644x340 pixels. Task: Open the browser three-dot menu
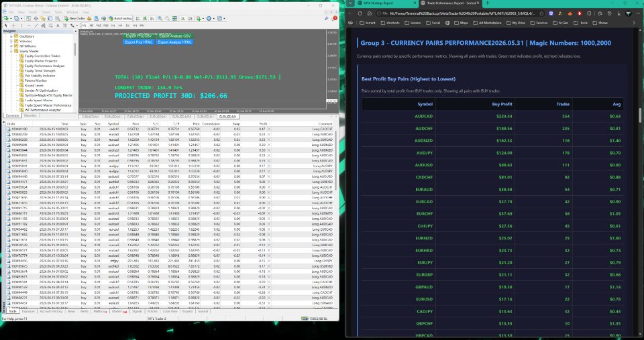(x=638, y=13)
